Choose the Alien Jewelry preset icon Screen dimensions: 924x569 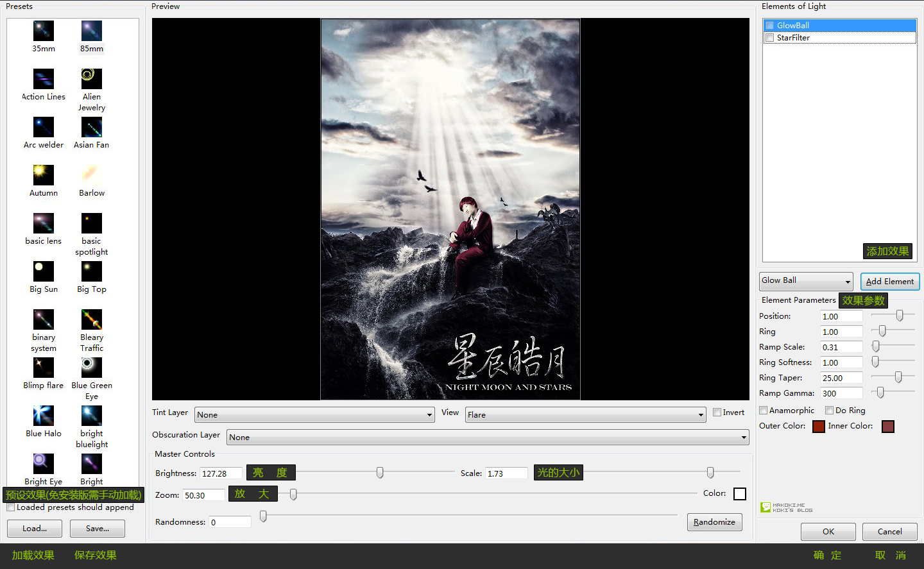coord(92,79)
